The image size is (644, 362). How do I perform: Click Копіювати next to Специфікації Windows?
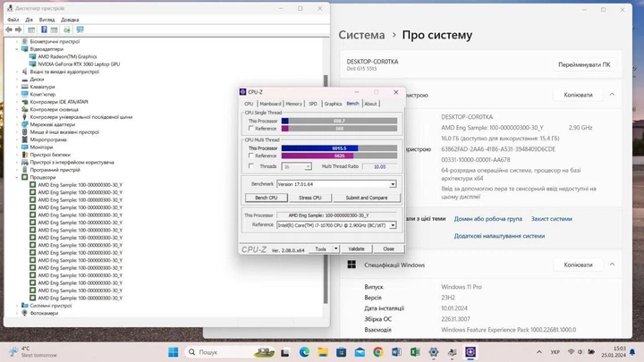(x=579, y=265)
